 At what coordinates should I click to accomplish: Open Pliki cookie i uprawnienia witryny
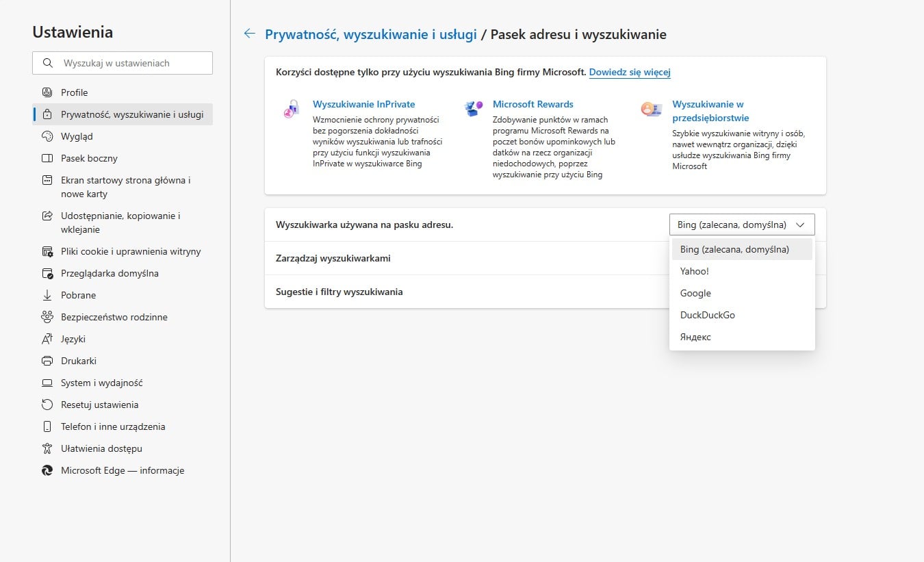(x=131, y=251)
